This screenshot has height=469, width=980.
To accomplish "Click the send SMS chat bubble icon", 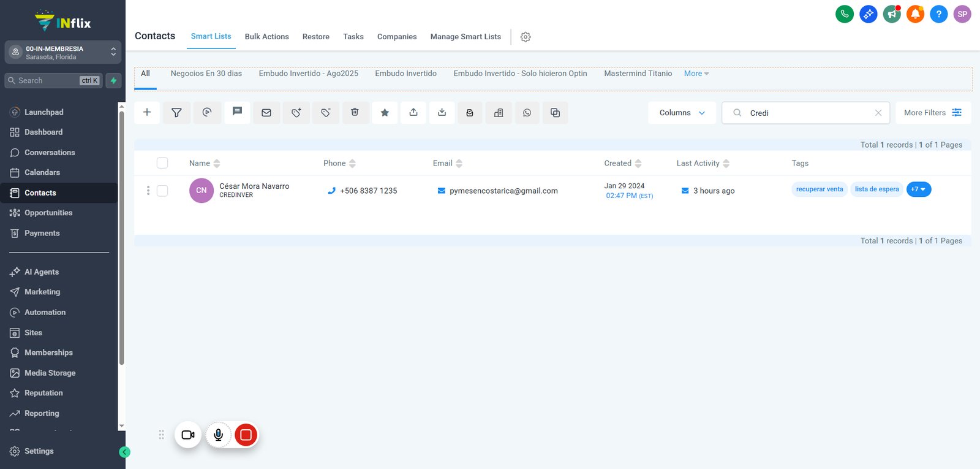I will 237,113.
